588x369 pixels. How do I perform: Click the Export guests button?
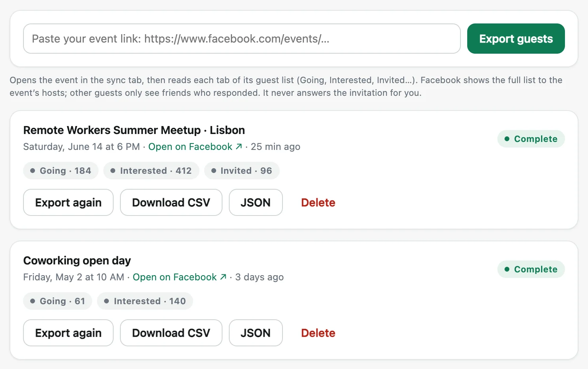click(516, 39)
